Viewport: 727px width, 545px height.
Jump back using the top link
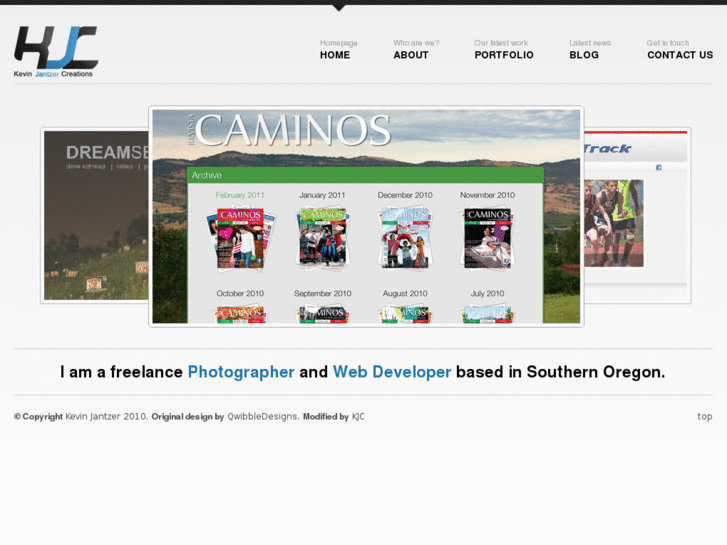pos(705,417)
